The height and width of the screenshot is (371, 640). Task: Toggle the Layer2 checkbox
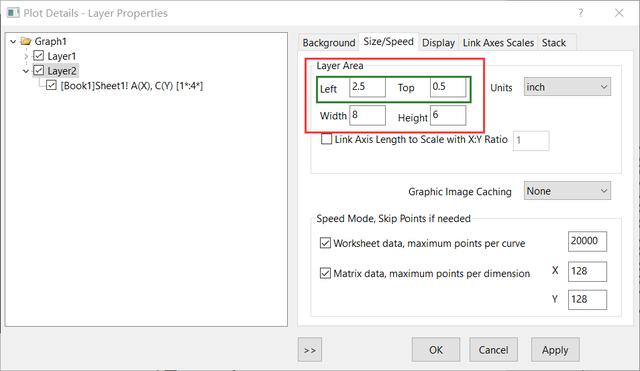coord(39,71)
